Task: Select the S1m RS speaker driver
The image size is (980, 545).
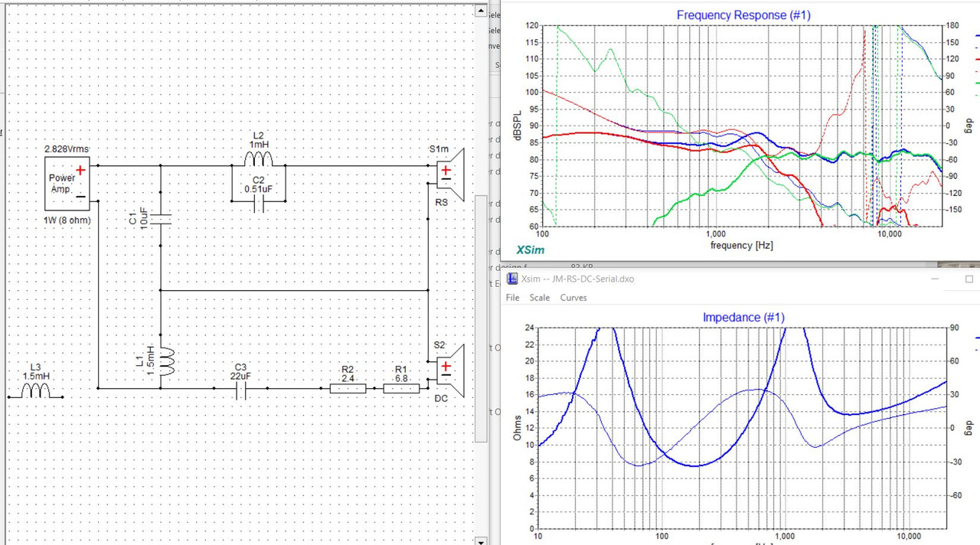Action: [450, 176]
